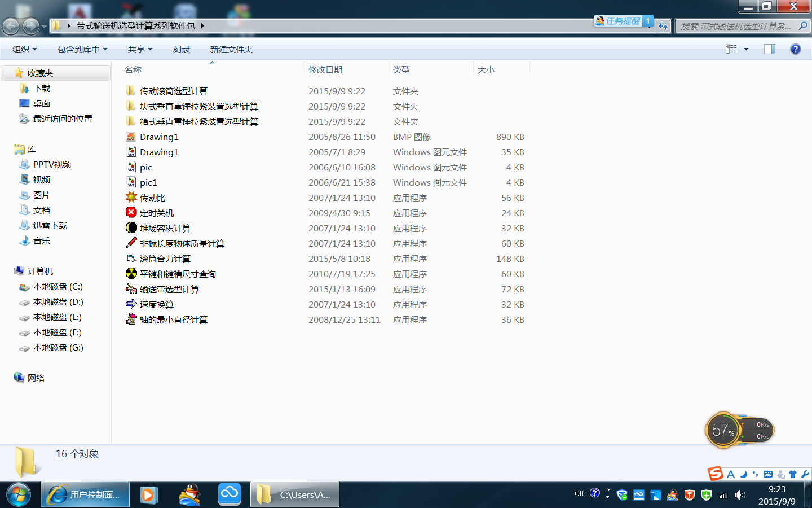
Task: Open the cloud app in taskbar
Action: tap(230, 494)
